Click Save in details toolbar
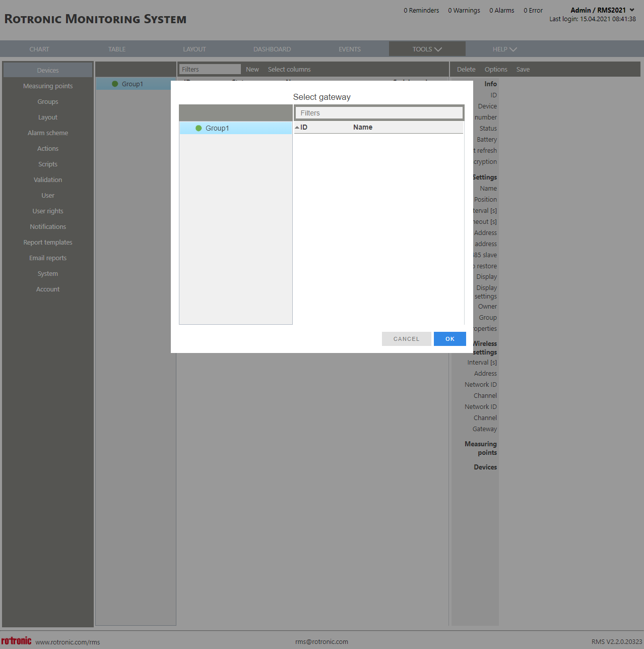This screenshot has height=649, width=644. pyautogui.click(x=523, y=69)
